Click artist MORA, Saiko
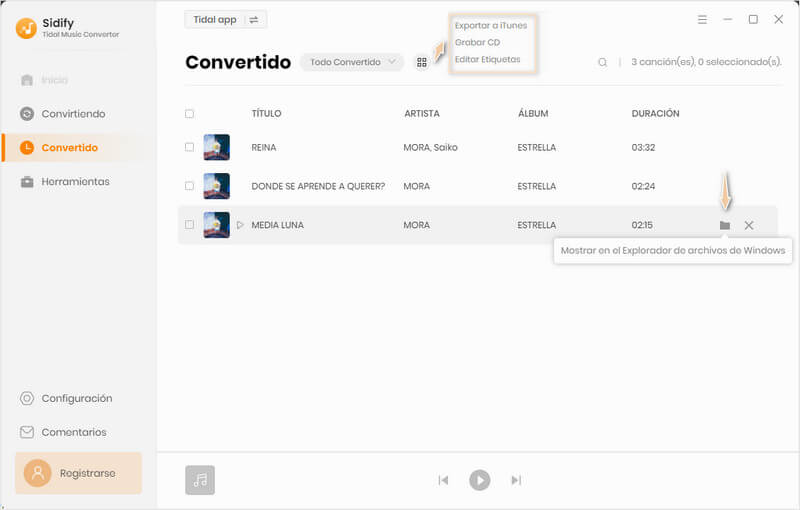 coord(431,147)
